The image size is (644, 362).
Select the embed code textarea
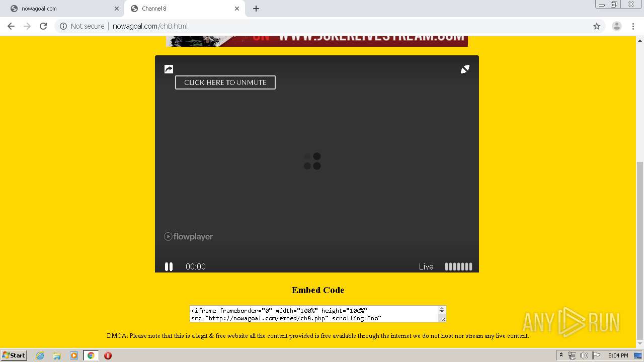(x=314, y=314)
